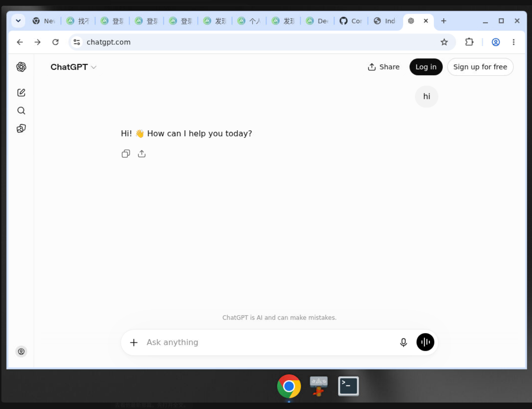This screenshot has height=409, width=532.
Task: Open the image library icon in sidebar
Action: [x=21, y=129]
